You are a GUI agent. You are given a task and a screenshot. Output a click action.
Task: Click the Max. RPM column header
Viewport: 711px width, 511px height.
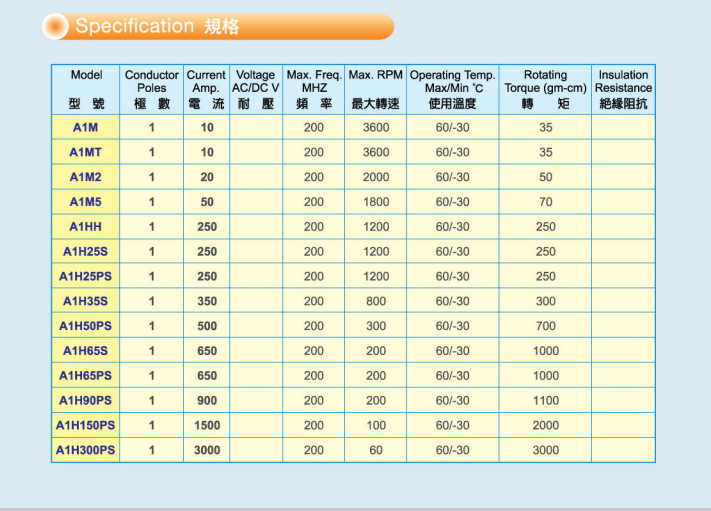tap(376, 89)
